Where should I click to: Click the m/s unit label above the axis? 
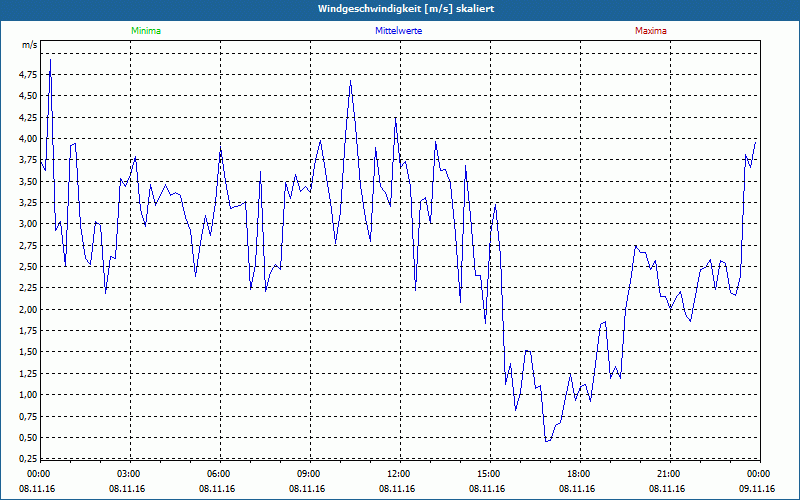click(29, 45)
